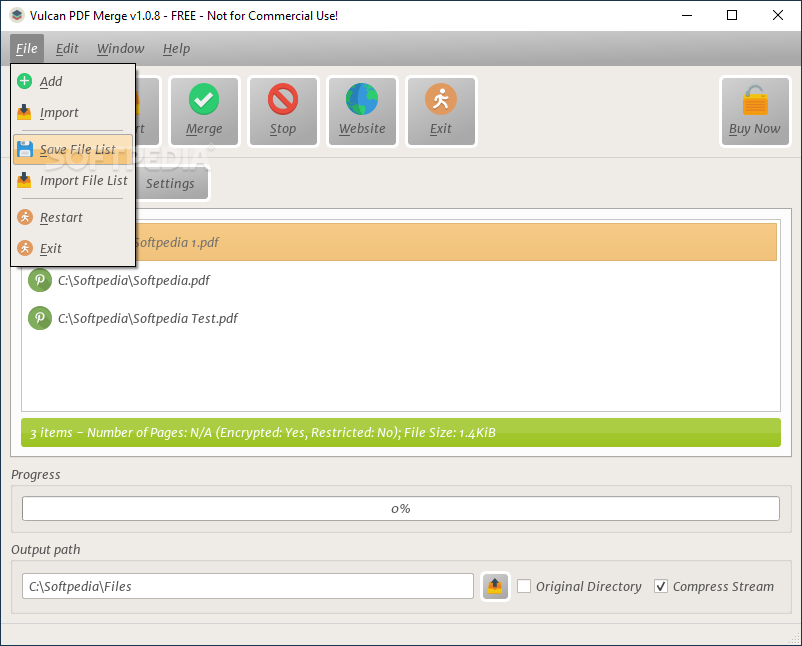
Task: Click the green 3 items status bar
Action: coord(401,433)
